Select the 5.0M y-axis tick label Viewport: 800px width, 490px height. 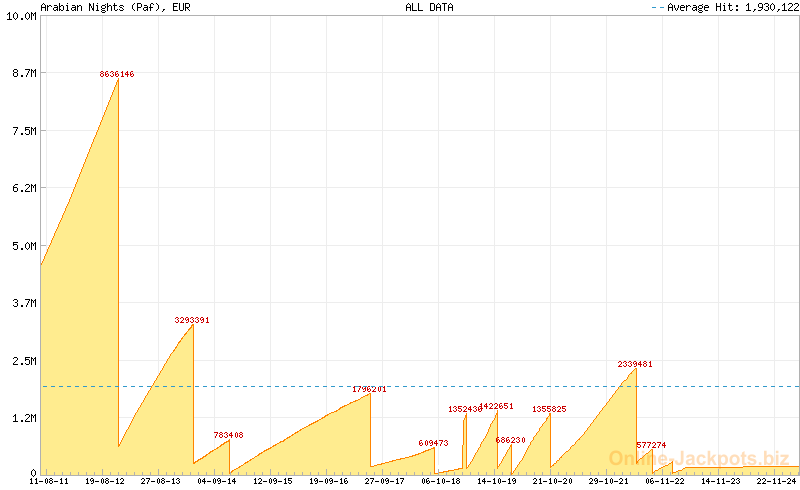23,246
